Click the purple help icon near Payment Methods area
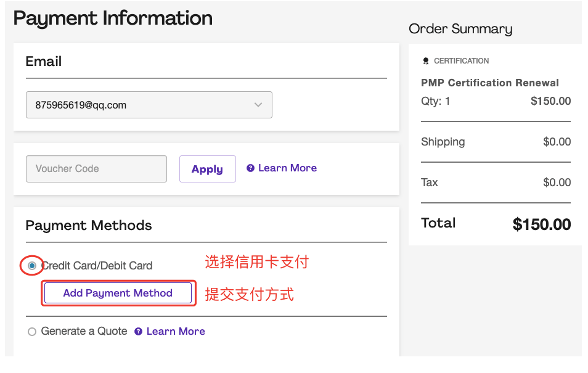 [139, 331]
